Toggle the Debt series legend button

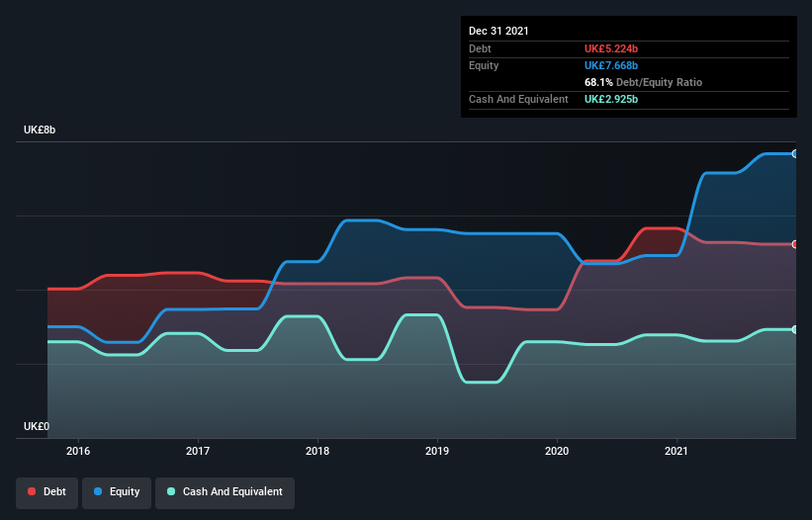(x=47, y=492)
